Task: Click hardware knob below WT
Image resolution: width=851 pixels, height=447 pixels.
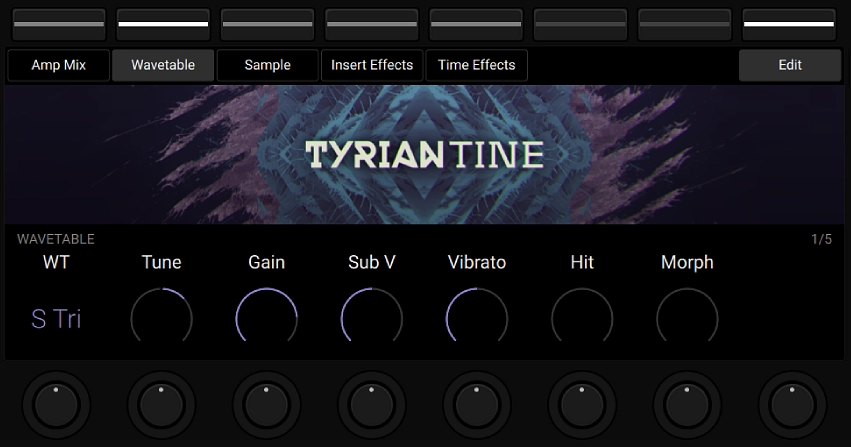Action: [x=56, y=405]
